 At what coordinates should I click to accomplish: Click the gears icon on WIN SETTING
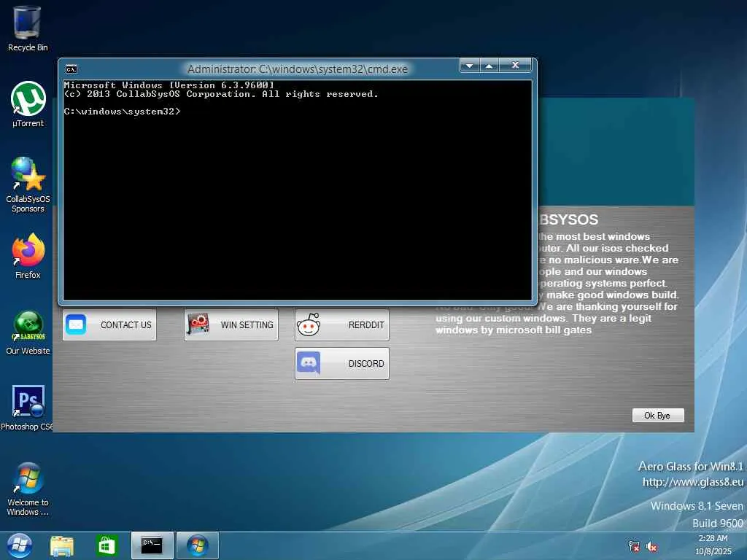(x=198, y=324)
